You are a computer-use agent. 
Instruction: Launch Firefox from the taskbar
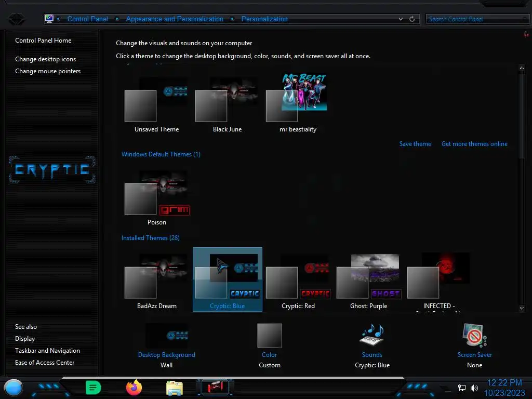[x=134, y=388]
